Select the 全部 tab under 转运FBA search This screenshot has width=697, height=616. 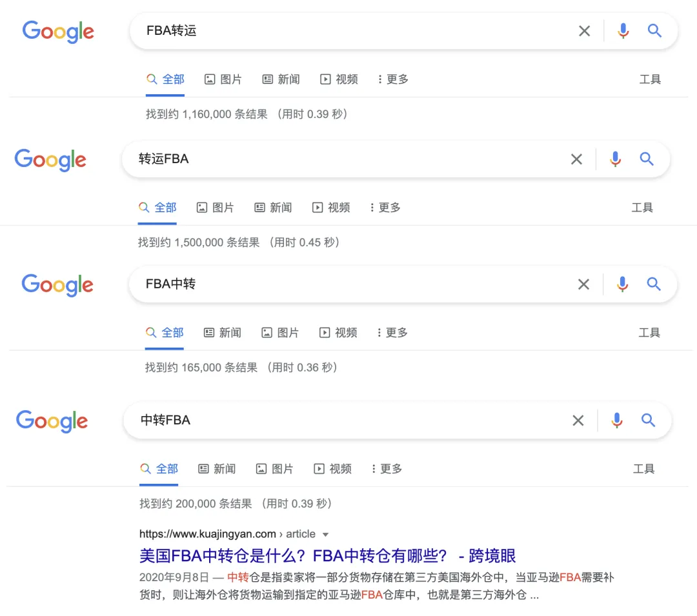(x=157, y=208)
